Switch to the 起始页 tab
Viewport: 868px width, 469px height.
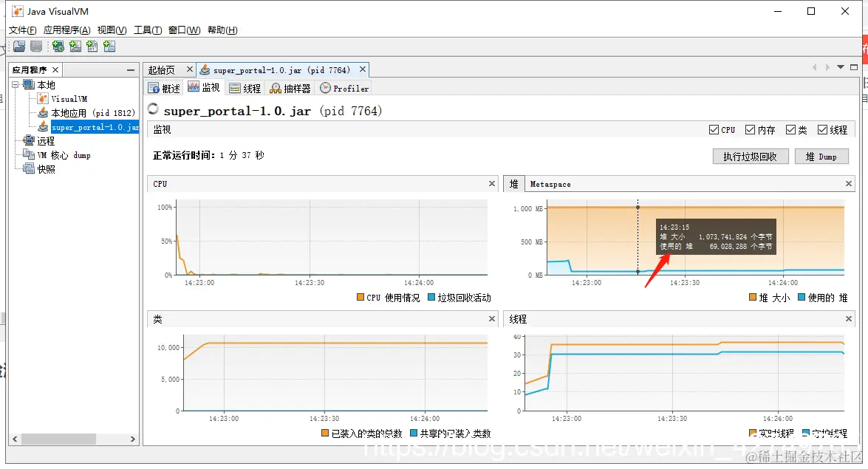coord(162,69)
